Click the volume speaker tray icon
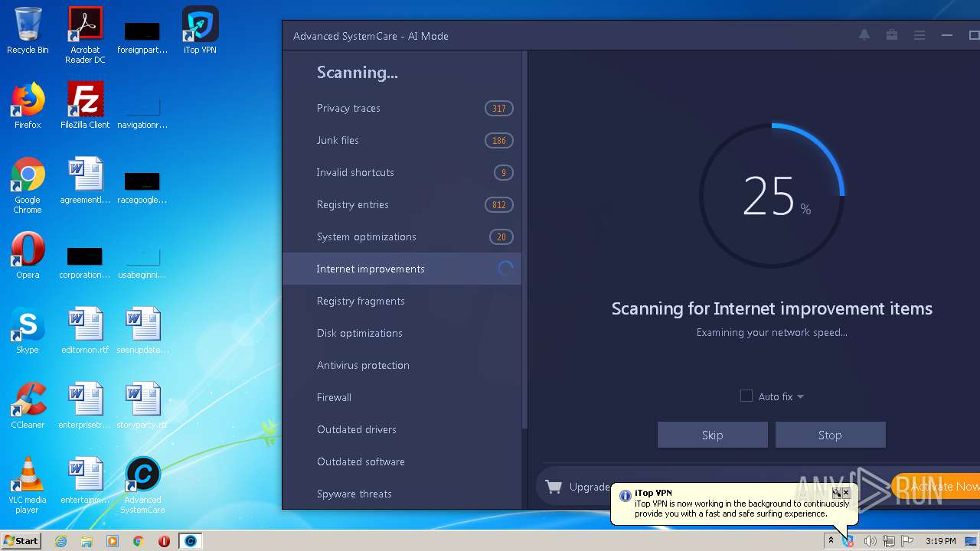 click(x=870, y=541)
